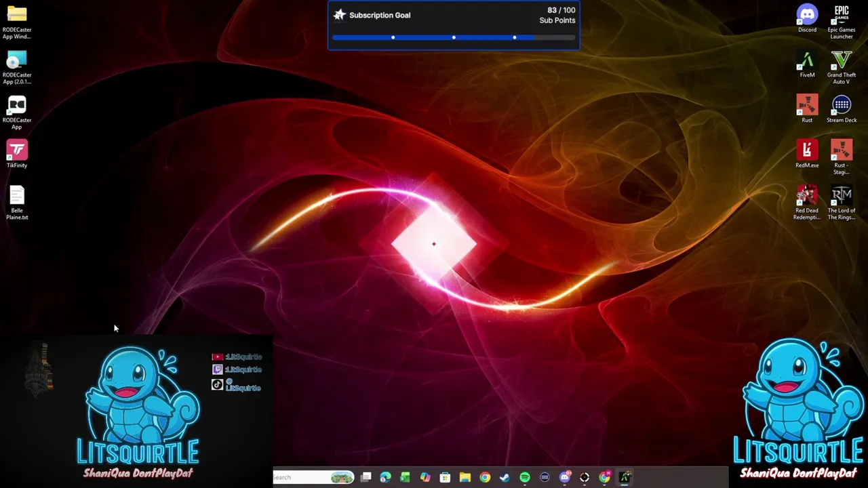Viewport: 868px width, 488px height.
Task: Open Chrome with the profile badge in taskbar
Action: coord(604,477)
